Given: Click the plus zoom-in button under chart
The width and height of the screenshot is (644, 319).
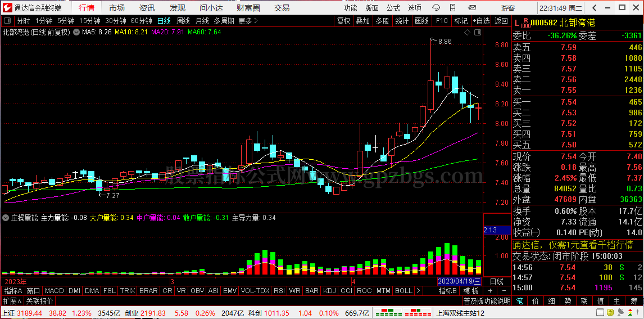Looking at the screenshot, I should coord(491,291).
